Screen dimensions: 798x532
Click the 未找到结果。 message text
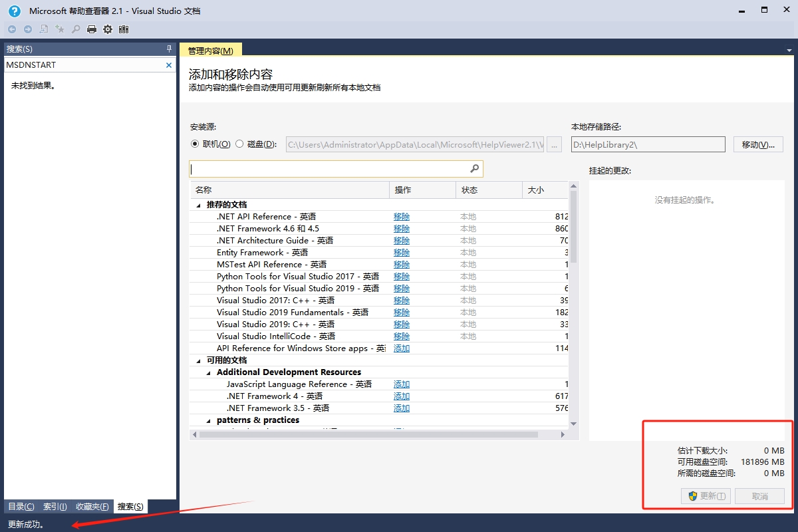pyautogui.click(x=33, y=86)
